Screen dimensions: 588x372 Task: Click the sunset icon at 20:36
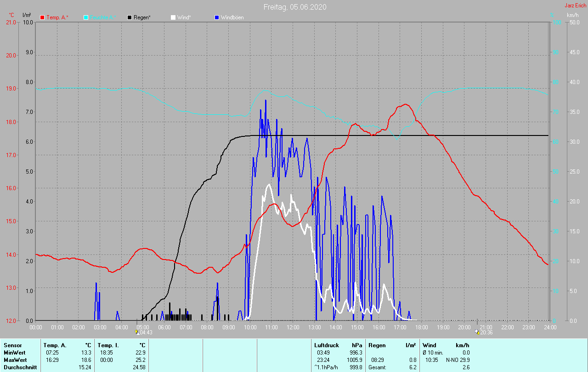pyautogui.click(x=477, y=332)
